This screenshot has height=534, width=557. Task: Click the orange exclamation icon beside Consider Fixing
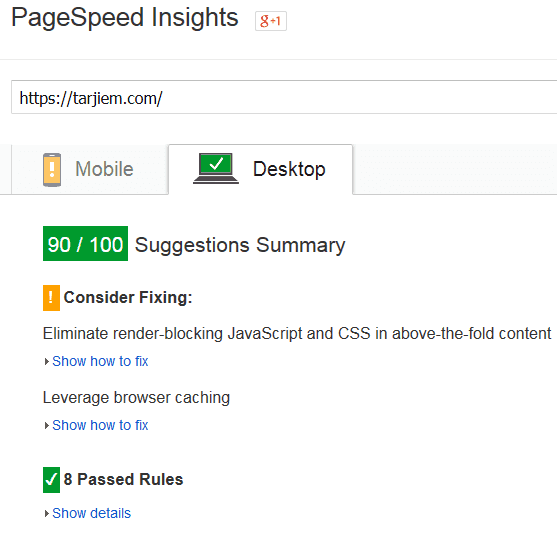coord(52,298)
